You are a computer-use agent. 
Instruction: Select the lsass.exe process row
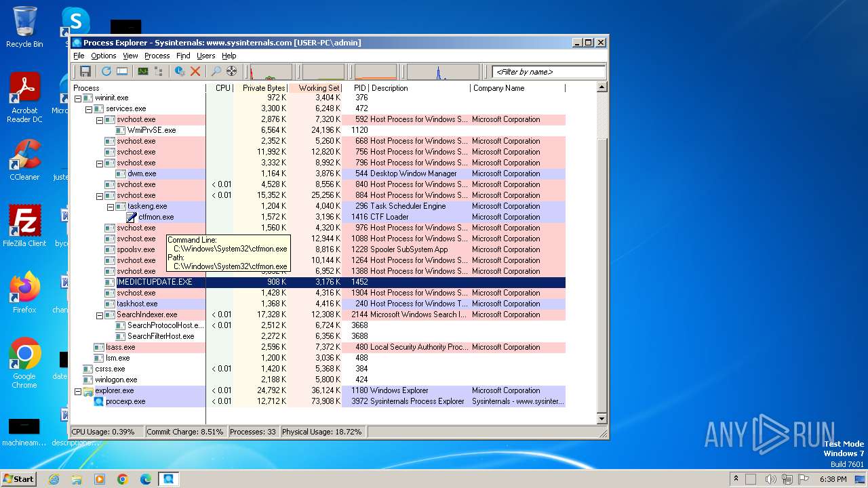318,347
